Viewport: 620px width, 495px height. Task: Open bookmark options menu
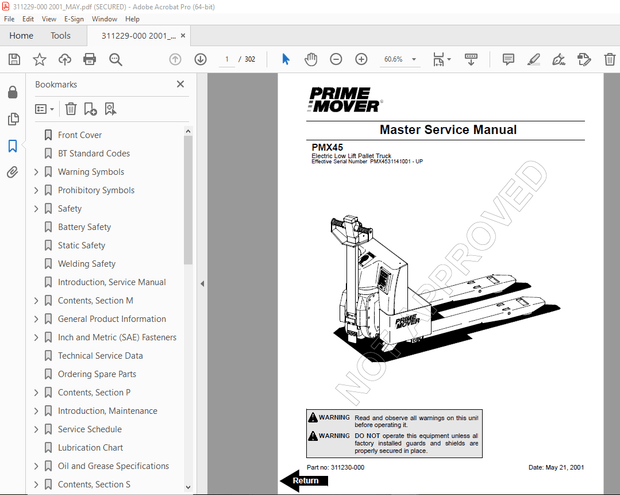[x=44, y=109]
